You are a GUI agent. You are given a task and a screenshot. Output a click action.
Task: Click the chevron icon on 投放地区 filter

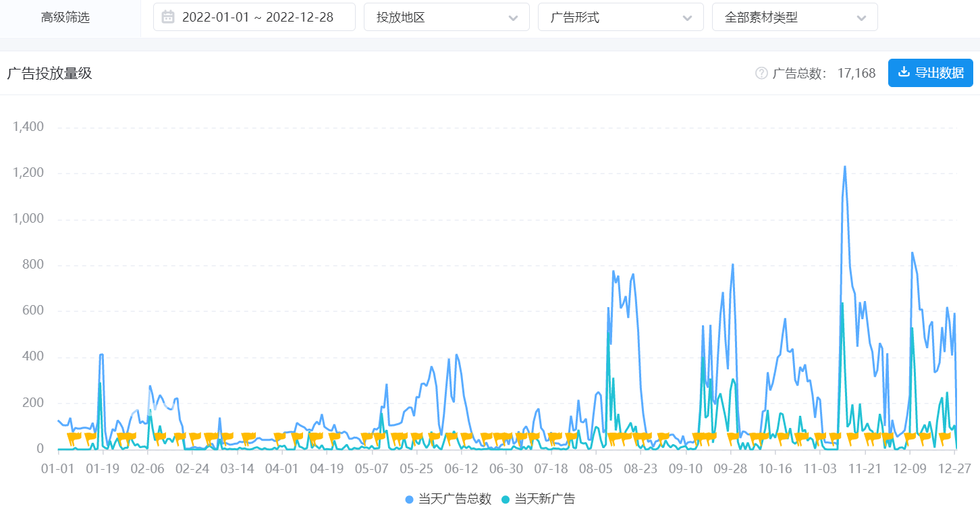(512, 17)
